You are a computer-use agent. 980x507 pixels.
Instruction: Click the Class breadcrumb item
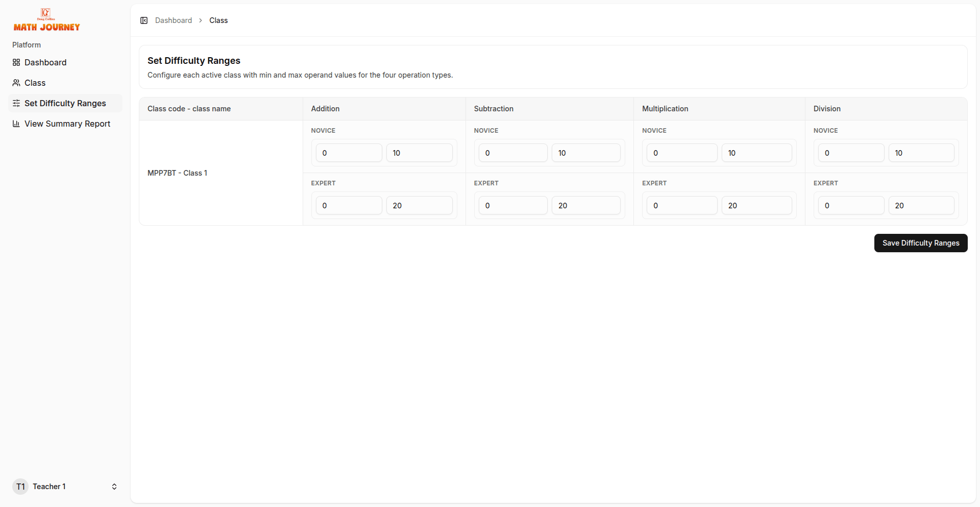click(x=218, y=20)
